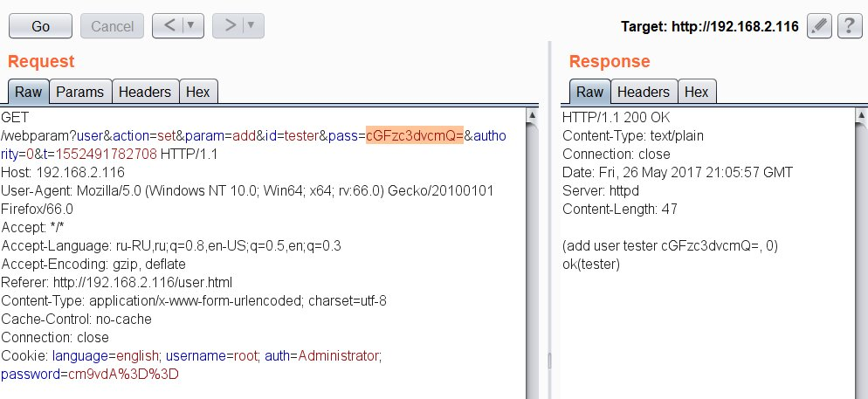The height and width of the screenshot is (399, 868).
Task: Click the pencil icon to edit target
Action: (819, 26)
